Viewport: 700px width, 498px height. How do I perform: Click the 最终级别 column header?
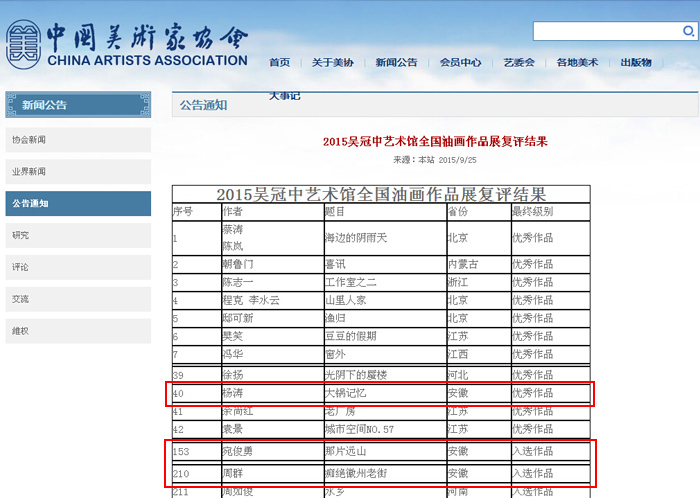coord(550,212)
